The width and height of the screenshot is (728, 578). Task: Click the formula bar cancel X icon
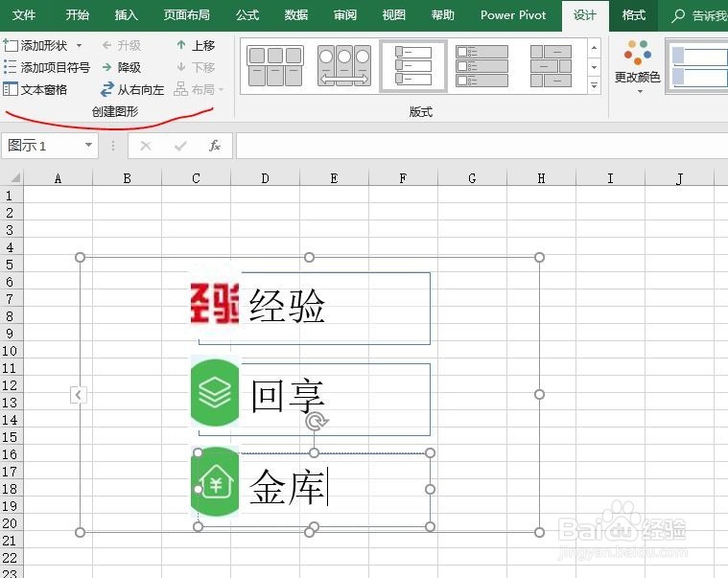tap(146, 146)
